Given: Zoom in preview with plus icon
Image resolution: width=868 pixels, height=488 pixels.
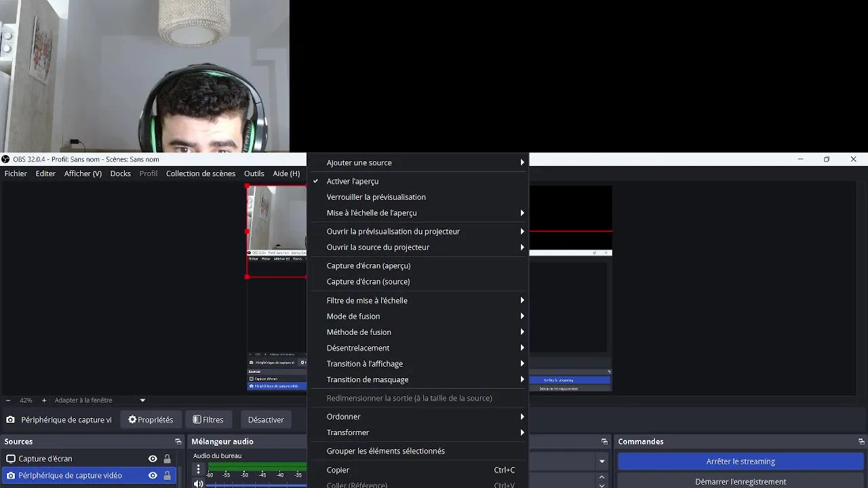Looking at the screenshot, I should click(x=44, y=401).
